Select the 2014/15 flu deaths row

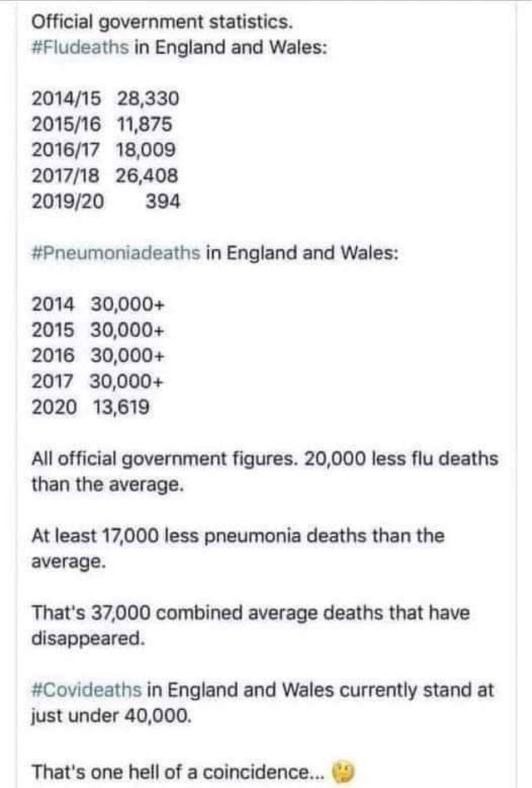point(105,98)
